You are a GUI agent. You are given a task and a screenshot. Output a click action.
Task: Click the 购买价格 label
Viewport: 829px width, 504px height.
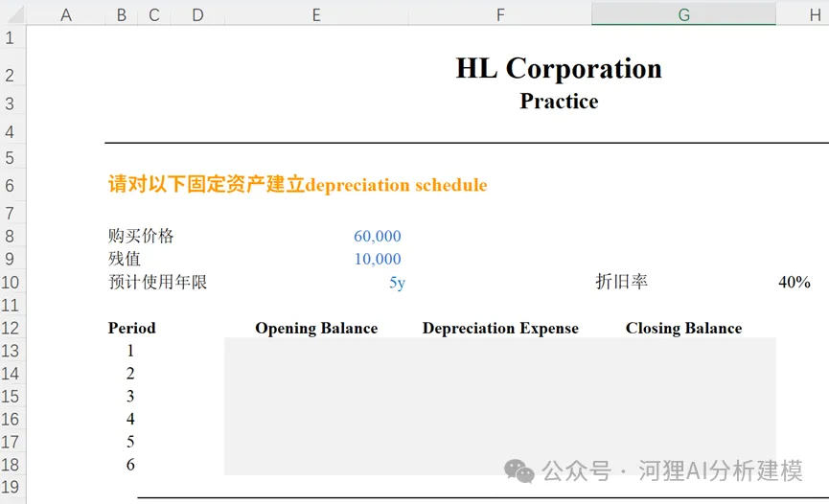pyautogui.click(x=141, y=236)
